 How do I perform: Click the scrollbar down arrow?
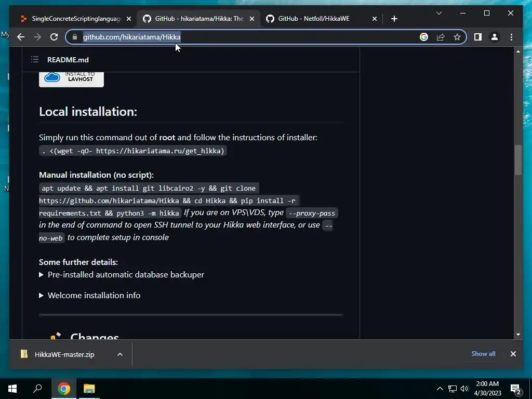click(x=518, y=335)
